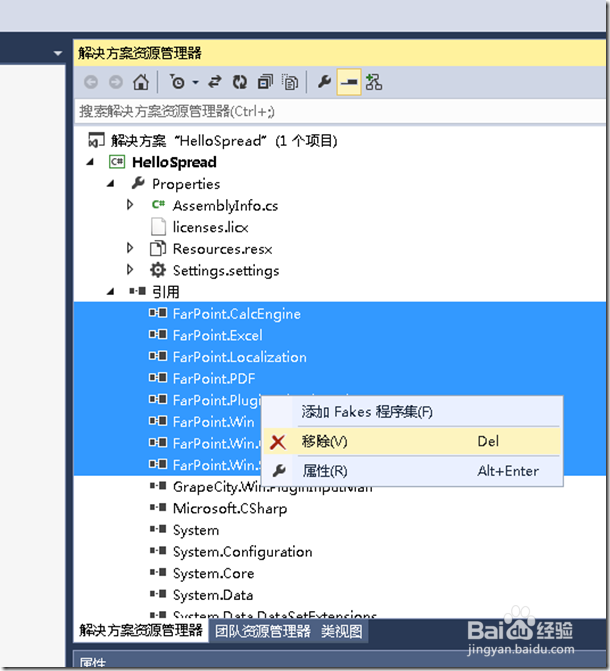
Task: Select FarPoint.Localization reference
Action: tap(240, 357)
